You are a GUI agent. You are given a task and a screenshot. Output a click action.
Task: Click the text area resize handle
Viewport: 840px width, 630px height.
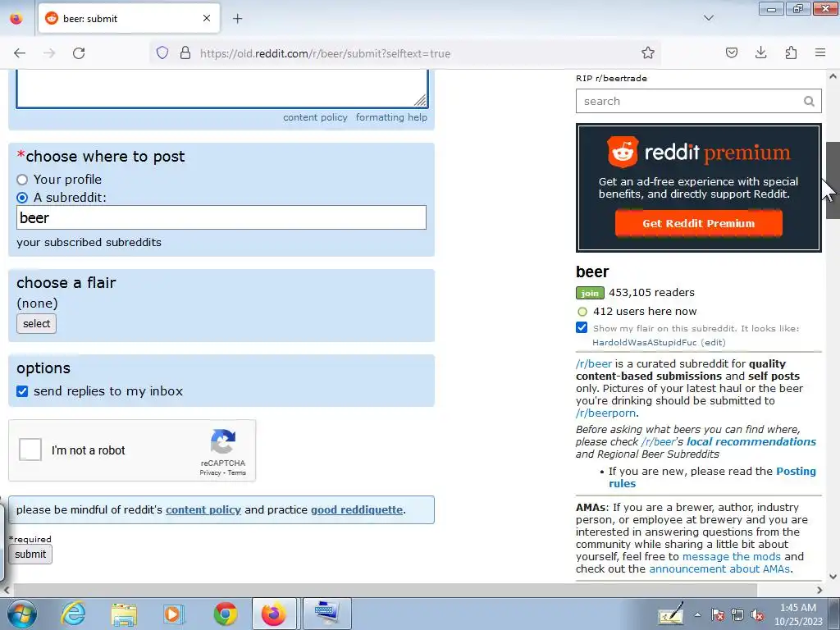click(x=421, y=100)
